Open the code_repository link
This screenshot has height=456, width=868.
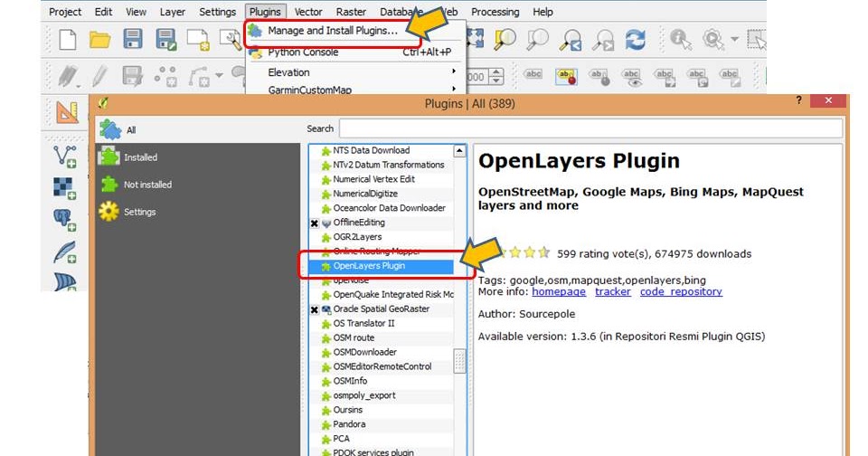coord(681,291)
